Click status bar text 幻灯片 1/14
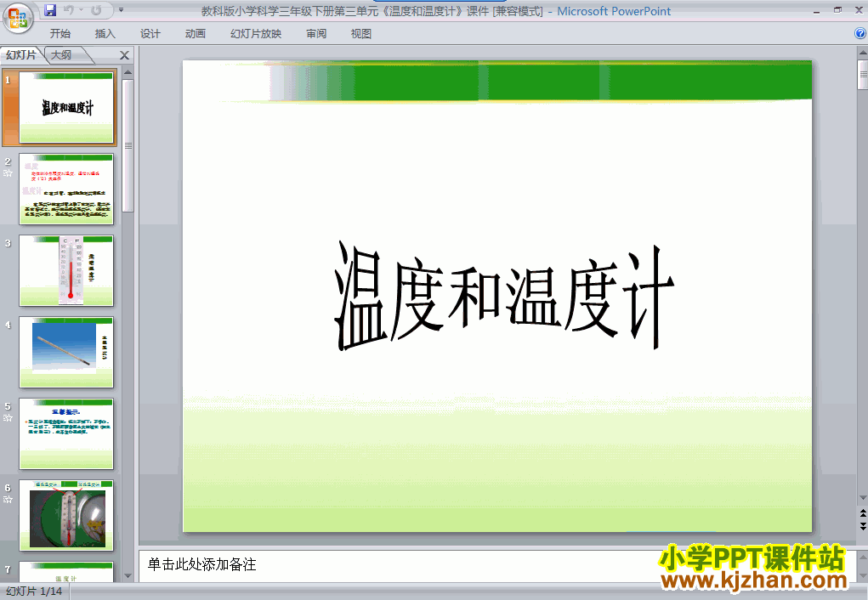Screen dimensions: 868x600 pos(34,592)
